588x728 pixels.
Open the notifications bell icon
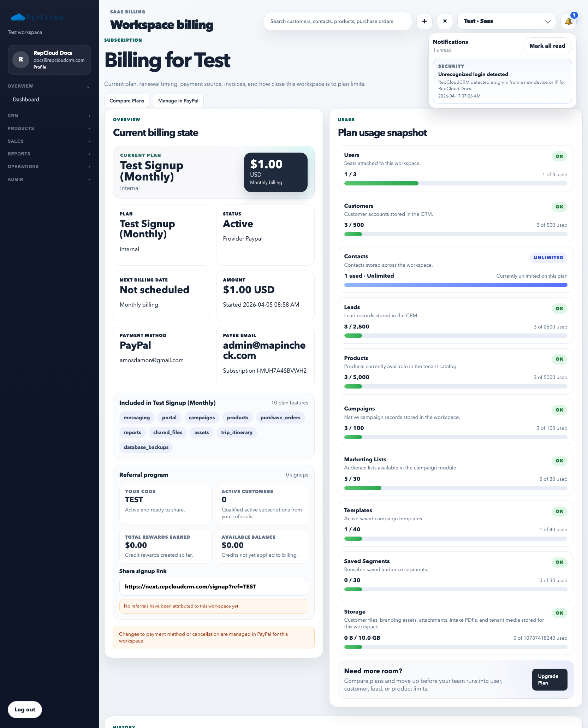pyautogui.click(x=569, y=21)
